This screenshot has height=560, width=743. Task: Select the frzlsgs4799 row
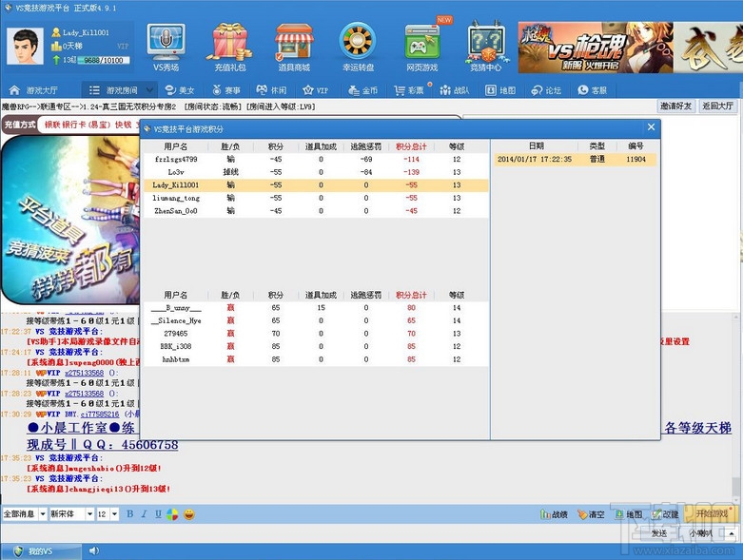[316, 159]
